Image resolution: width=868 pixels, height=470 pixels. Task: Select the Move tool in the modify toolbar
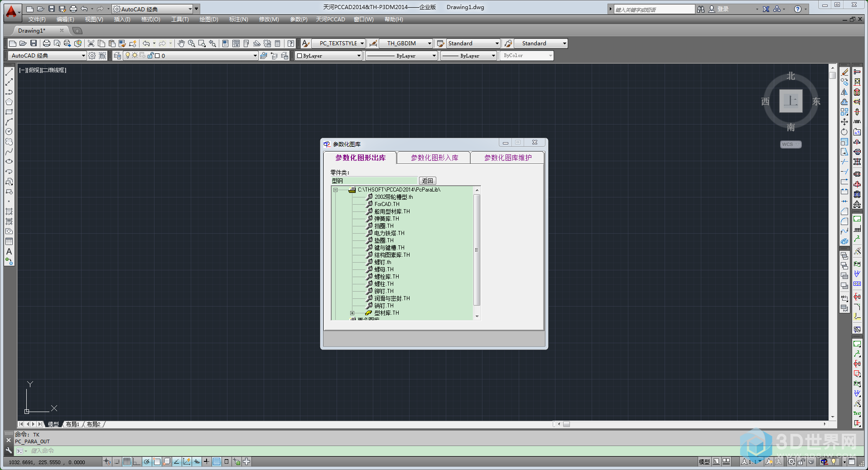pos(845,122)
